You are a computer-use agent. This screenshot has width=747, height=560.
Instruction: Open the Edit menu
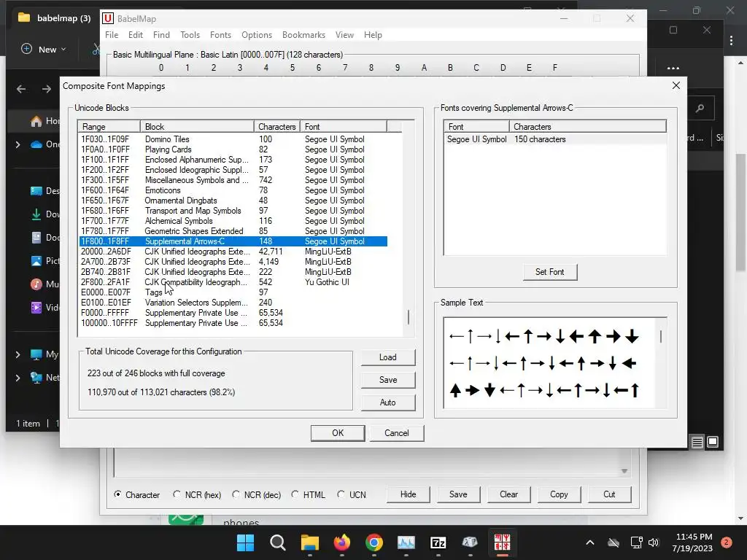(x=135, y=35)
